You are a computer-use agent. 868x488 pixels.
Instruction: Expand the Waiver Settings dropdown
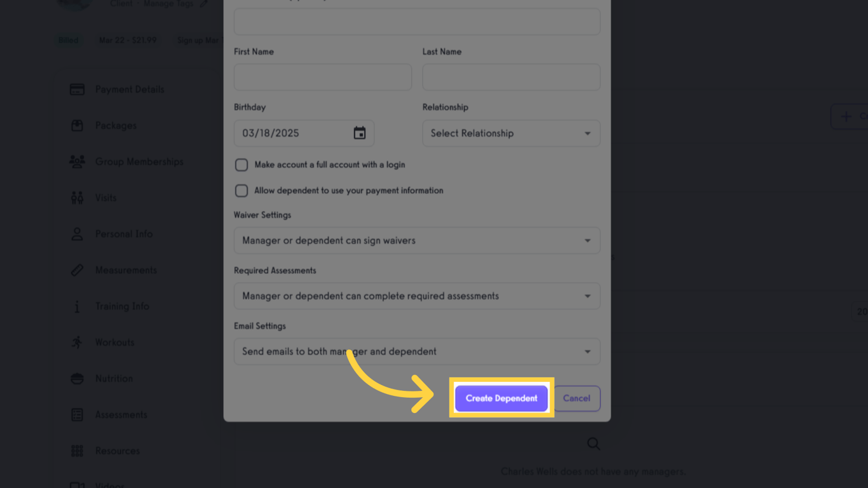tap(417, 240)
